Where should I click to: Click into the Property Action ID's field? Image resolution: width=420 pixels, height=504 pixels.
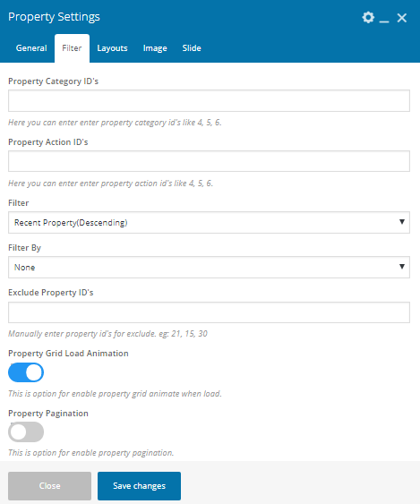(x=209, y=161)
